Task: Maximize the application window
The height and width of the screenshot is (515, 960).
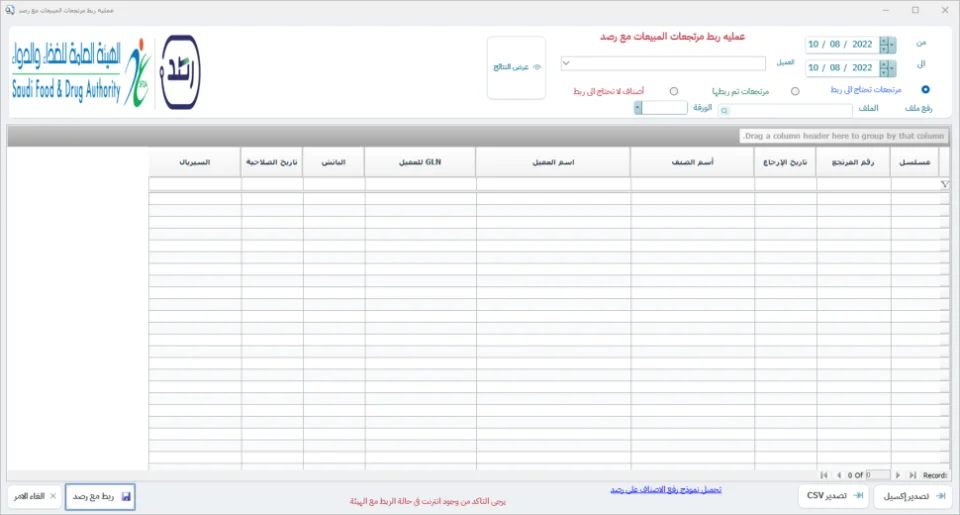Action: (x=915, y=10)
